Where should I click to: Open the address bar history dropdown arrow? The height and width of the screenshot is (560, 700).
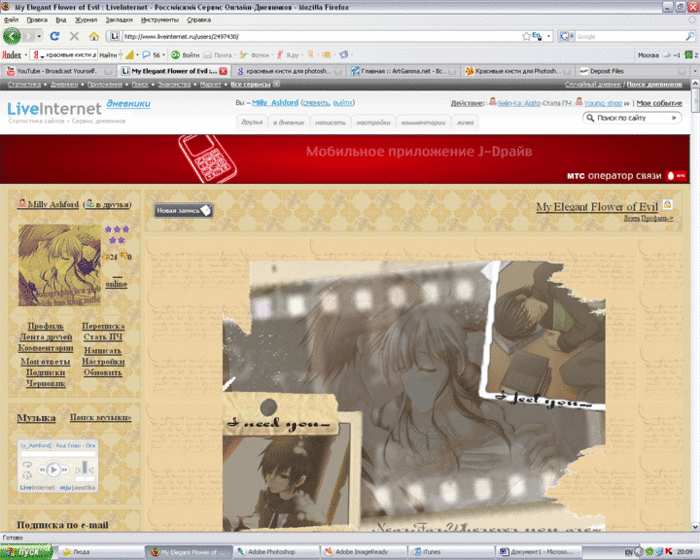tap(549, 36)
